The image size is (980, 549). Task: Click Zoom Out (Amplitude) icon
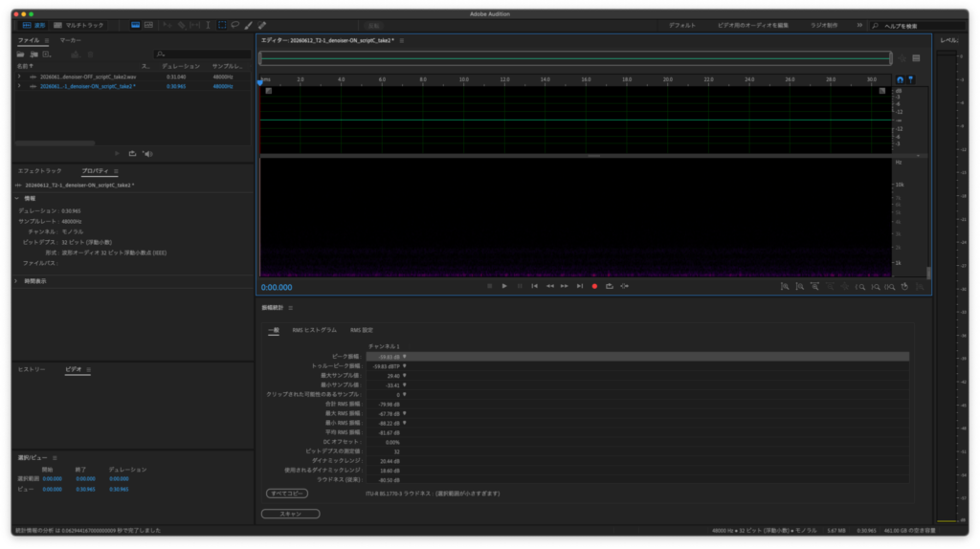(x=799, y=287)
